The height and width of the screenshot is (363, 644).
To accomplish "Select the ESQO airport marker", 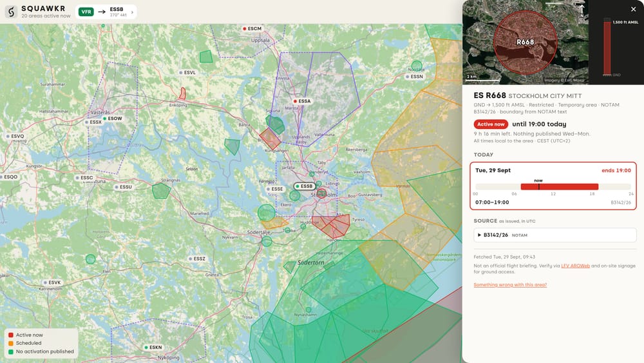I will coord(9,177).
